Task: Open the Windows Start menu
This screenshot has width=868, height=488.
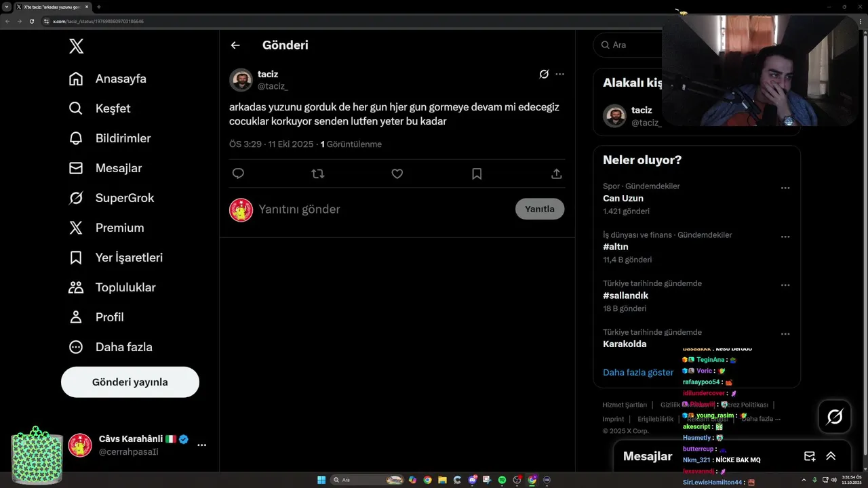Action: pos(321,480)
